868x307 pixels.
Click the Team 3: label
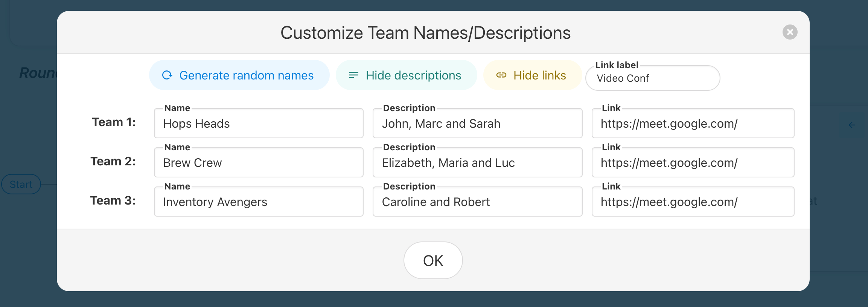(x=113, y=200)
